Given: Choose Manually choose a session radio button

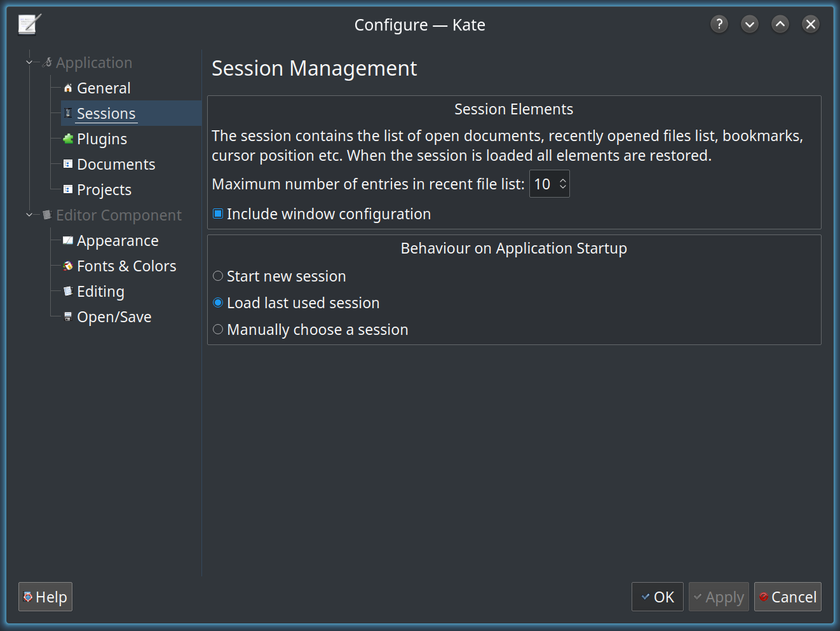Looking at the screenshot, I should tap(218, 330).
